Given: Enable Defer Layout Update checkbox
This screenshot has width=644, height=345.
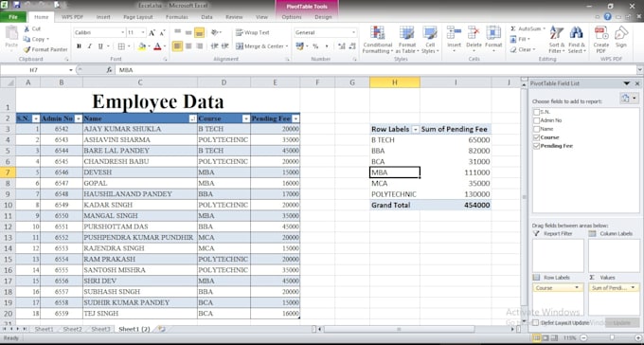Looking at the screenshot, I should [x=536, y=323].
